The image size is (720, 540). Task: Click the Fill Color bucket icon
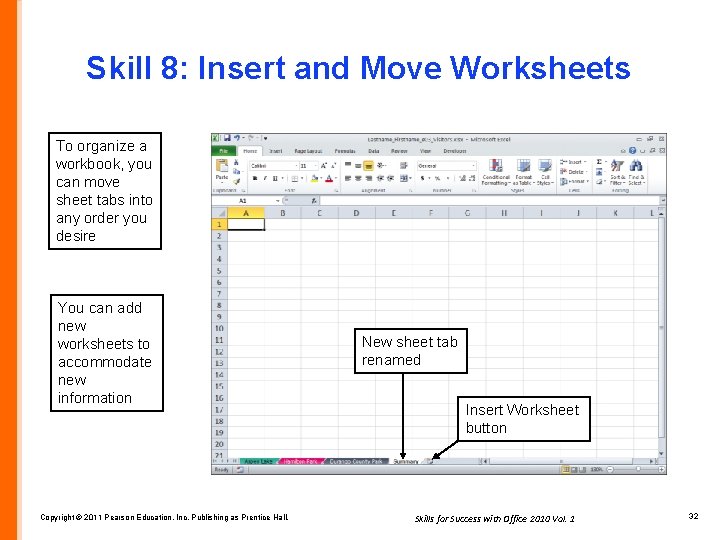pos(315,179)
